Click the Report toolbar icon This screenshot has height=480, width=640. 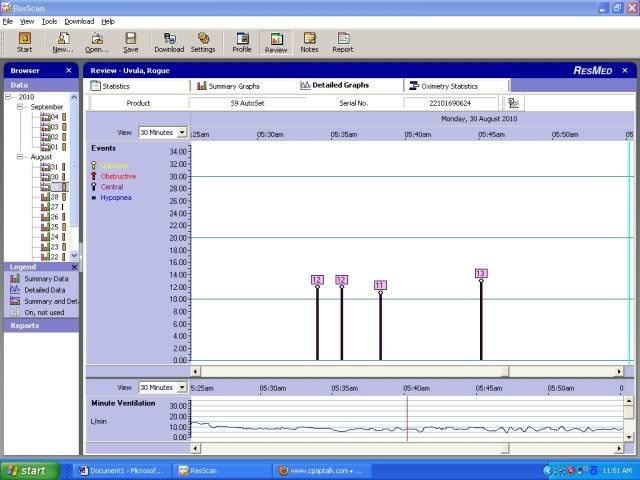[x=342, y=42]
